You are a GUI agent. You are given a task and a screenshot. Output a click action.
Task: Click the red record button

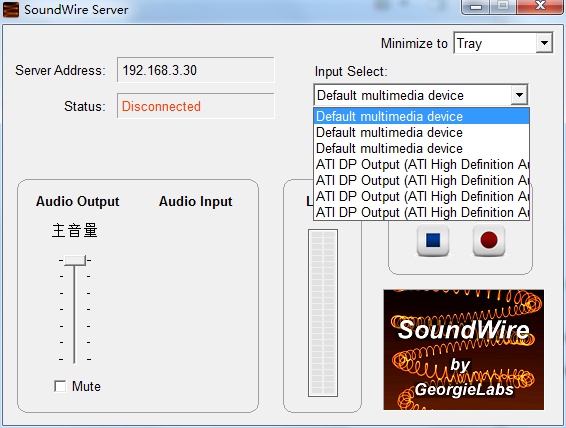pyautogui.click(x=489, y=240)
